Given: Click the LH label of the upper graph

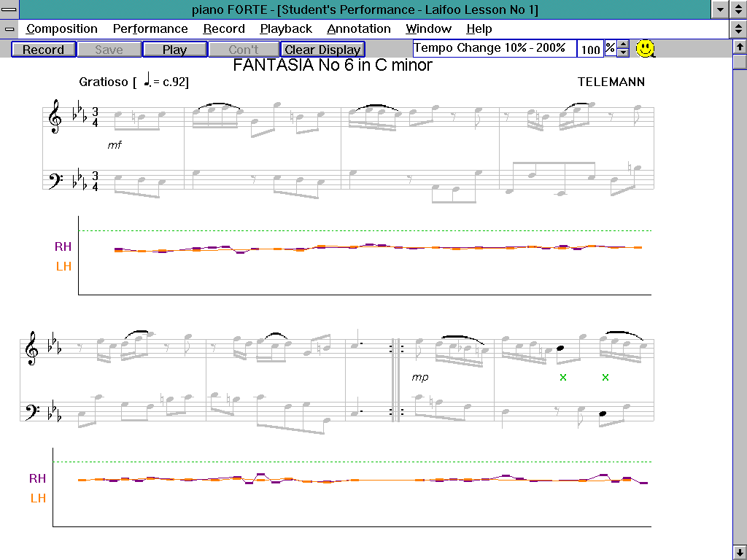Looking at the screenshot, I should pos(64,267).
